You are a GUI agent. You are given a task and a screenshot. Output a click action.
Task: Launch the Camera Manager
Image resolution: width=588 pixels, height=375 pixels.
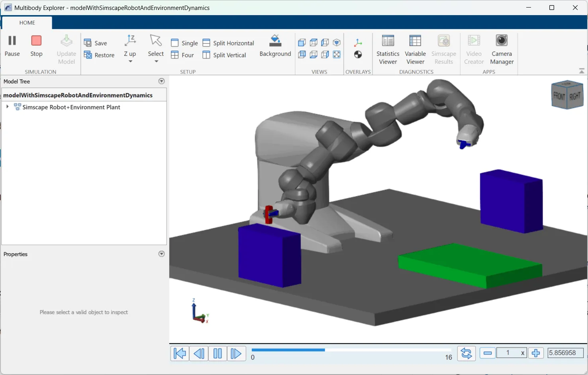coord(502,49)
